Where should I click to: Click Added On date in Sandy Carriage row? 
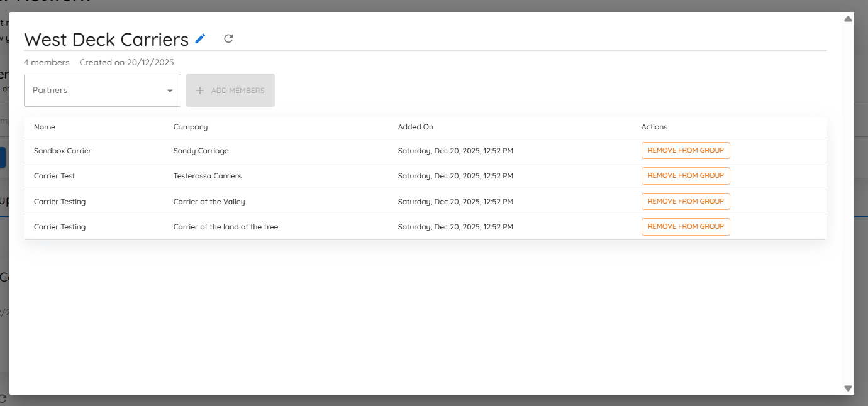(455, 151)
